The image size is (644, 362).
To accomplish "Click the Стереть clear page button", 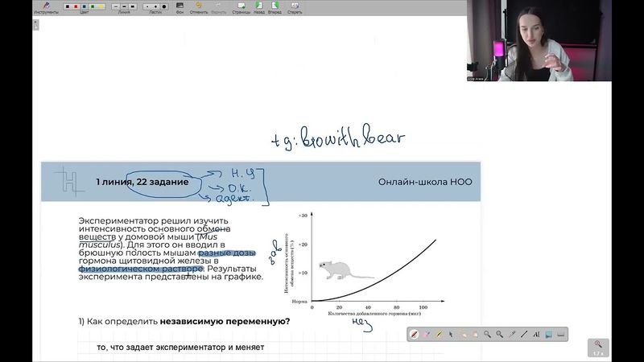I will tap(295, 7).
